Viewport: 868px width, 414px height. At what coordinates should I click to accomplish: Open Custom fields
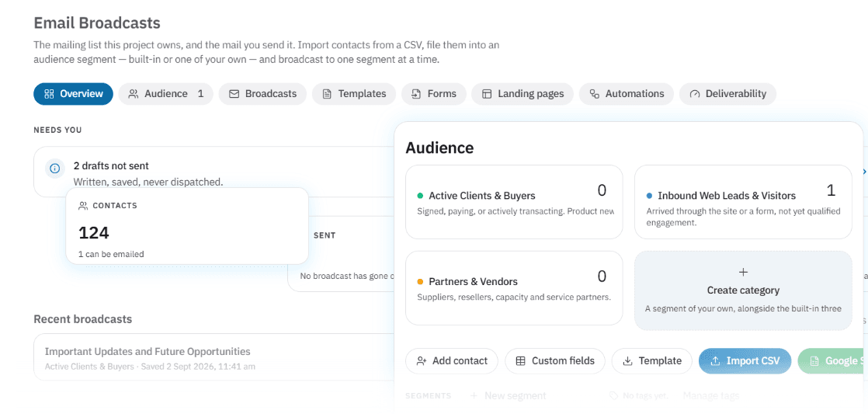pyautogui.click(x=555, y=361)
